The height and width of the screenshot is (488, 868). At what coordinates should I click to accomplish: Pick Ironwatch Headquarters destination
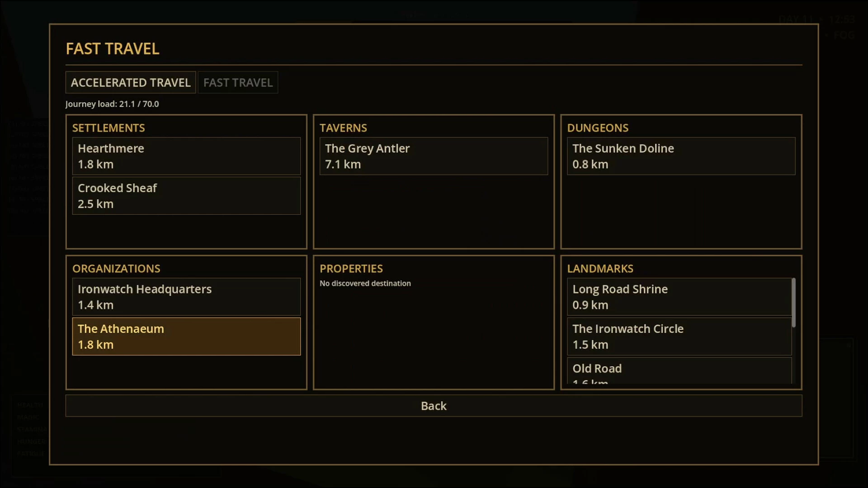(x=186, y=297)
